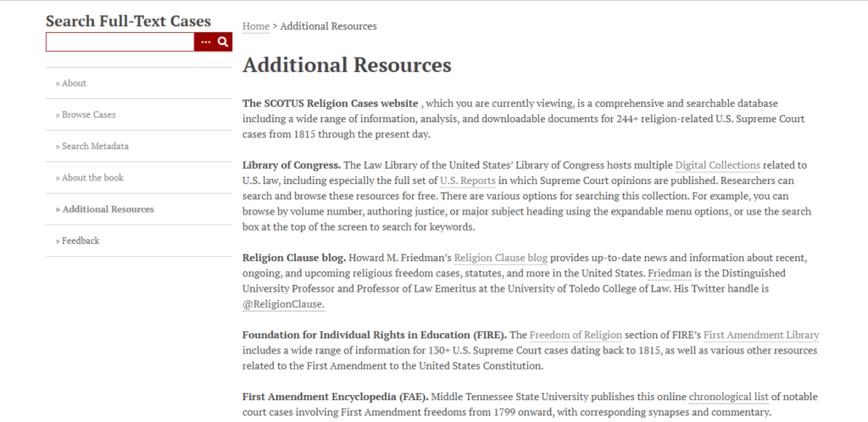Viewport: 868px width, 422px height.
Task: Go to Browse Cases in sidebar
Action: pyautogui.click(x=88, y=114)
